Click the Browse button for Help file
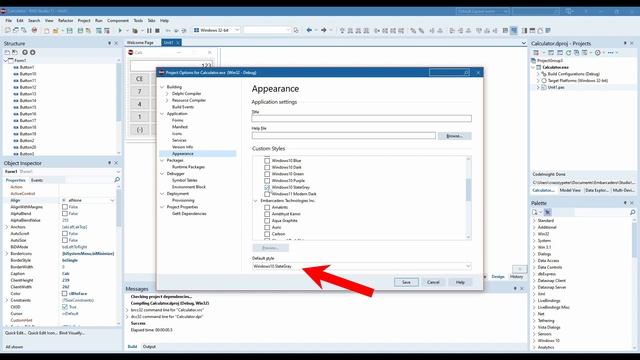Viewport: 640px width, 360px height. click(x=455, y=136)
